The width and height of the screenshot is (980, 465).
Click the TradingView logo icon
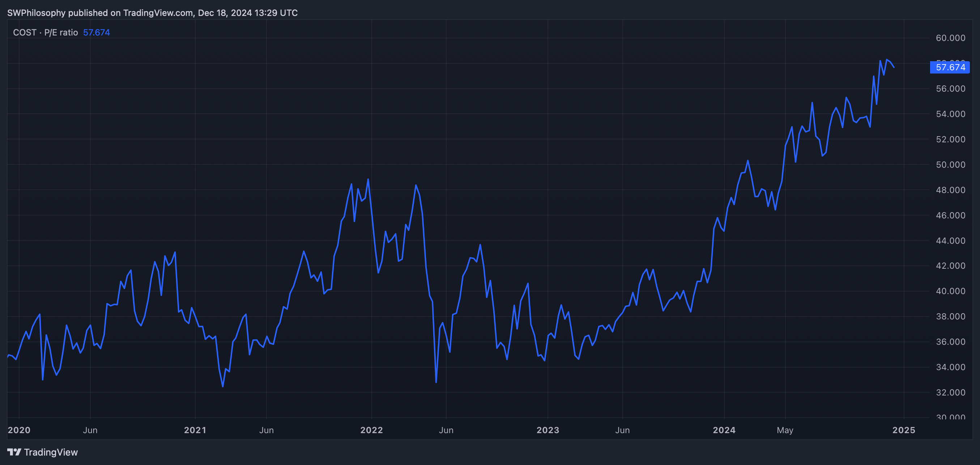[14, 452]
